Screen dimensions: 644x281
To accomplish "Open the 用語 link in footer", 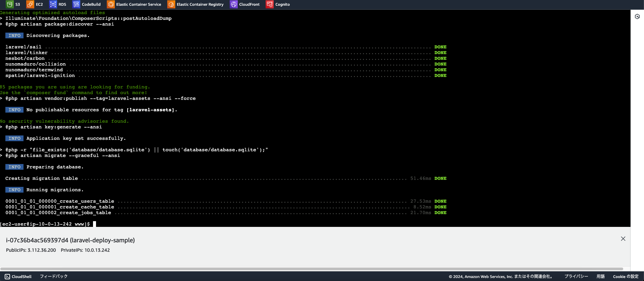I will pos(601,276).
